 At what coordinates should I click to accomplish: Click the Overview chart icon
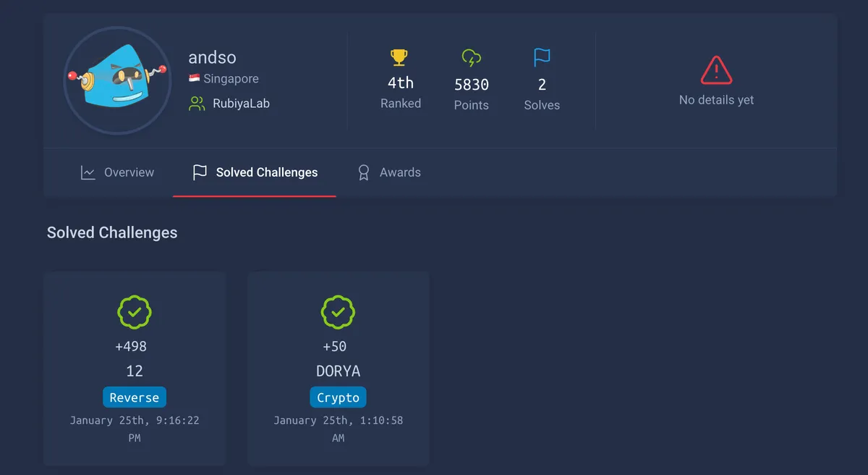point(88,172)
